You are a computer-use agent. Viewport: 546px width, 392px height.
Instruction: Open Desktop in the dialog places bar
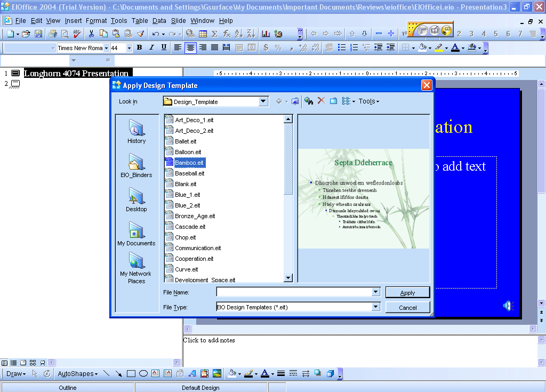point(136,200)
